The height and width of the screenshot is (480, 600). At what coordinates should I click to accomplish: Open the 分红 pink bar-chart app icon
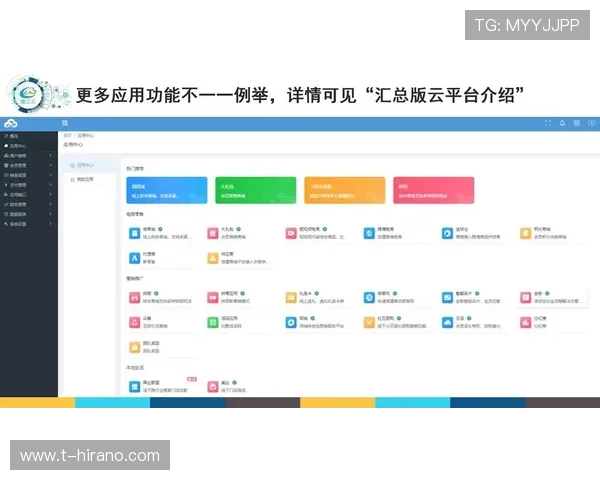pos(526,322)
